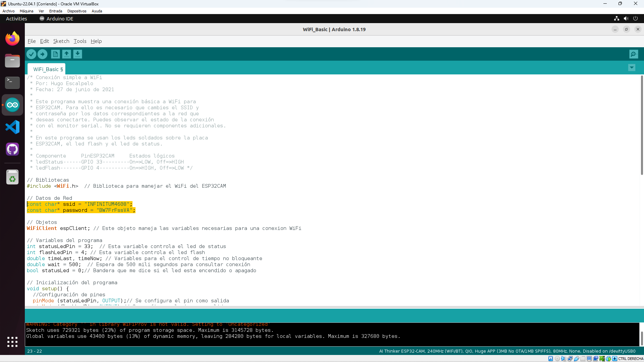Open the Serial Monitor magnifier icon
The width and height of the screenshot is (644, 362).
click(633, 54)
